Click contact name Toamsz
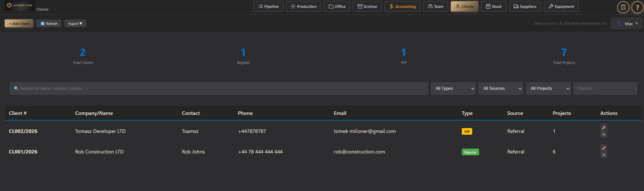This screenshot has width=644, height=191. pyautogui.click(x=190, y=131)
